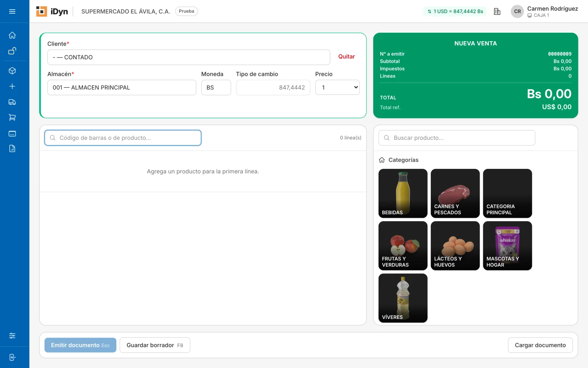Click the plus sidebar icon
588x368 pixels.
click(12, 86)
